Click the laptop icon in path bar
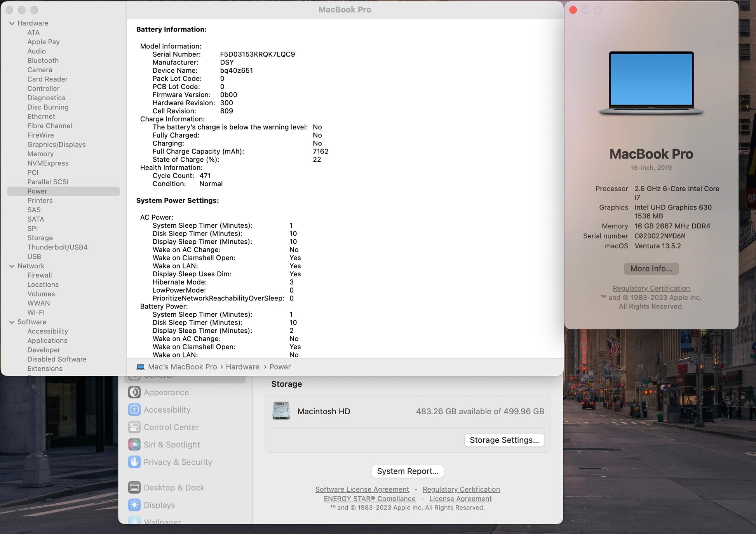Viewport: 756px width, 534px height. pyautogui.click(x=141, y=367)
